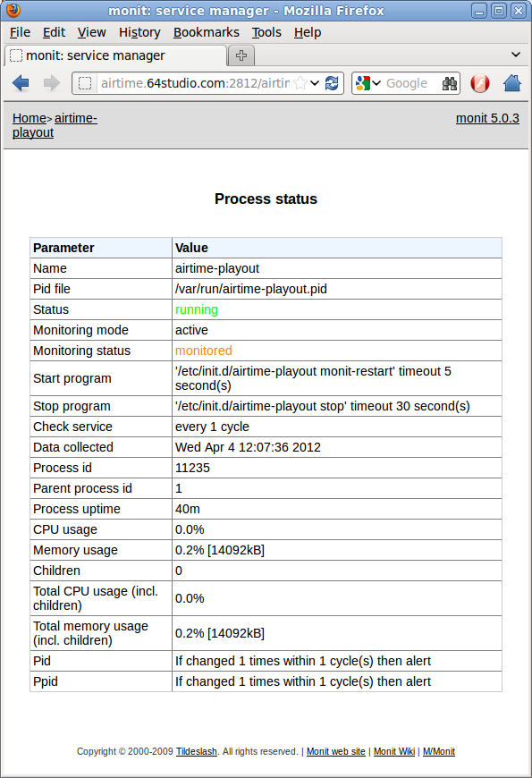Visit the Monit Wiki footer link

point(394,751)
